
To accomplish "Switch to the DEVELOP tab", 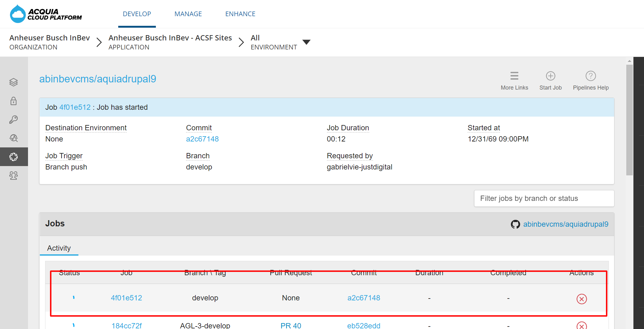I will tap(137, 14).
